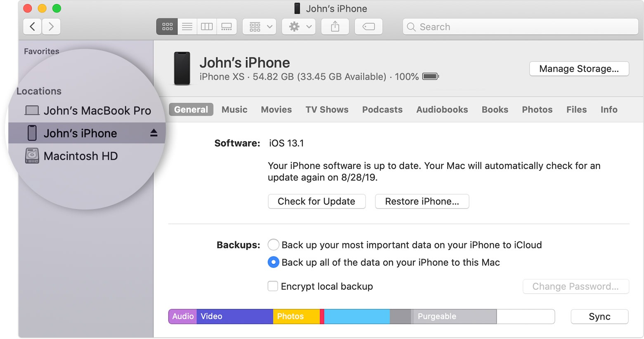Click the Edit Tags toolbar icon

pyautogui.click(x=369, y=27)
